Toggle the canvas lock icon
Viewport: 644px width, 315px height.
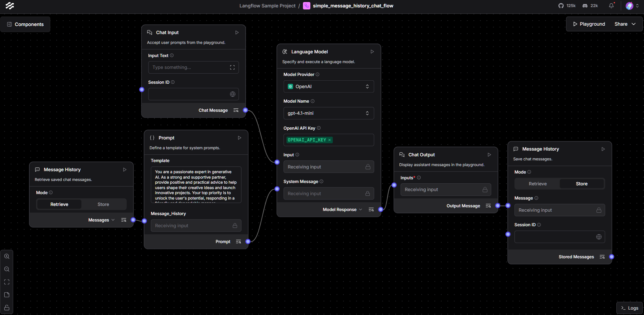(x=7, y=308)
